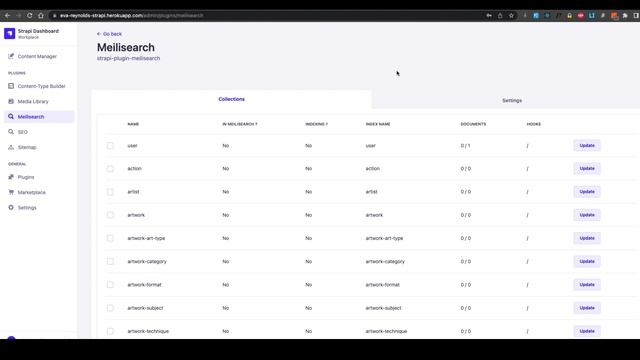The image size is (640, 360).
Task: Toggle the browser side panel icon
Action: pos(636,16)
